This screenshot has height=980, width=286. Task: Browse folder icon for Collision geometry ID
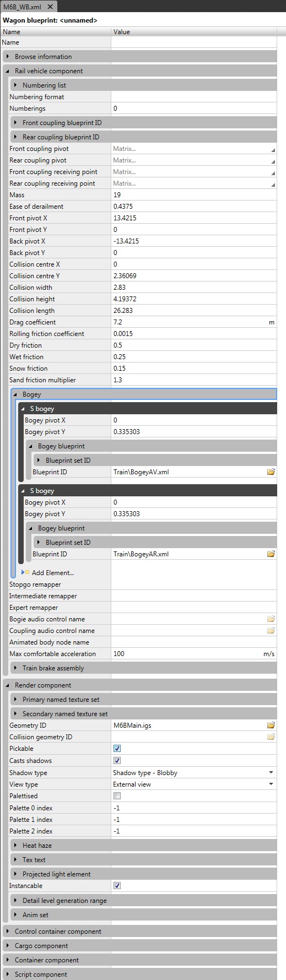pyautogui.click(x=271, y=737)
